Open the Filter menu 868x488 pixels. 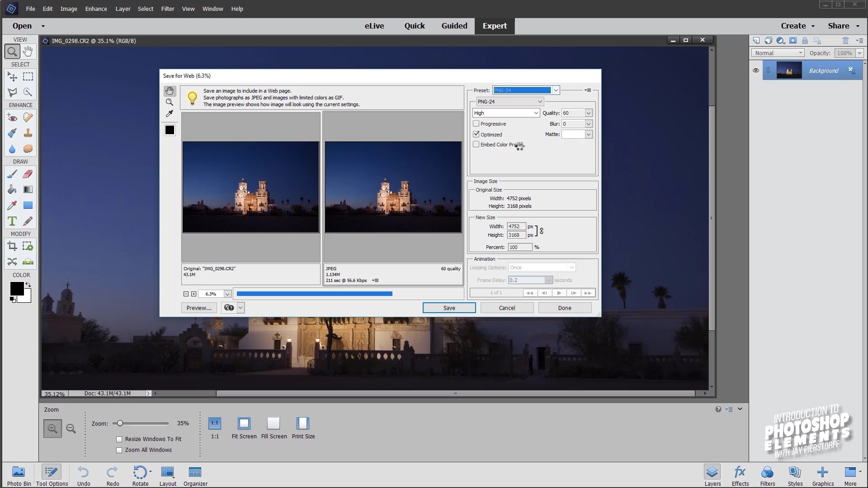pyautogui.click(x=167, y=9)
